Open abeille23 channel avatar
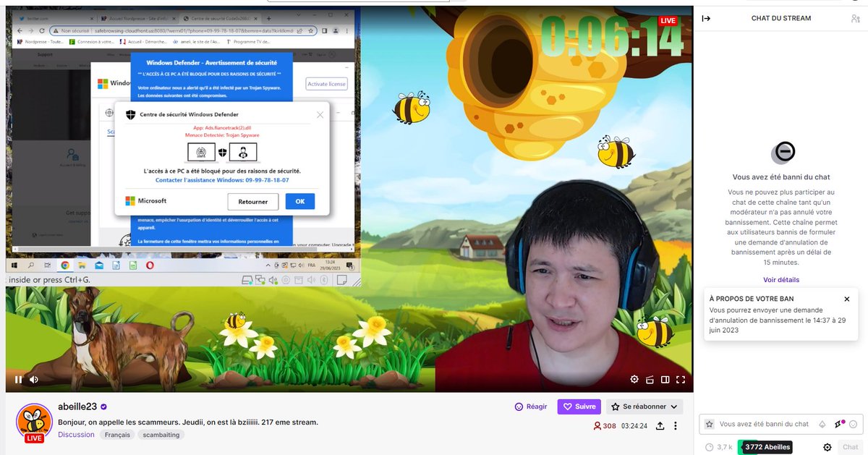This screenshot has width=868, height=455. coord(34,421)
